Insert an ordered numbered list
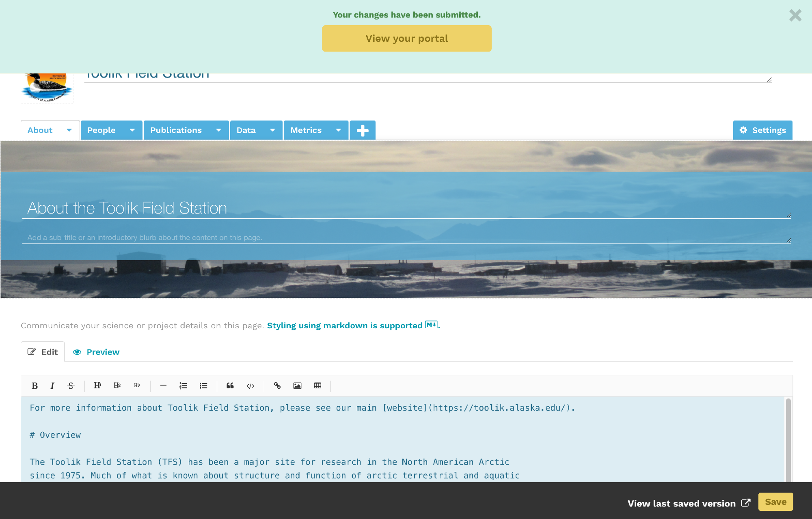812x519 pixels. coord(183,385)
